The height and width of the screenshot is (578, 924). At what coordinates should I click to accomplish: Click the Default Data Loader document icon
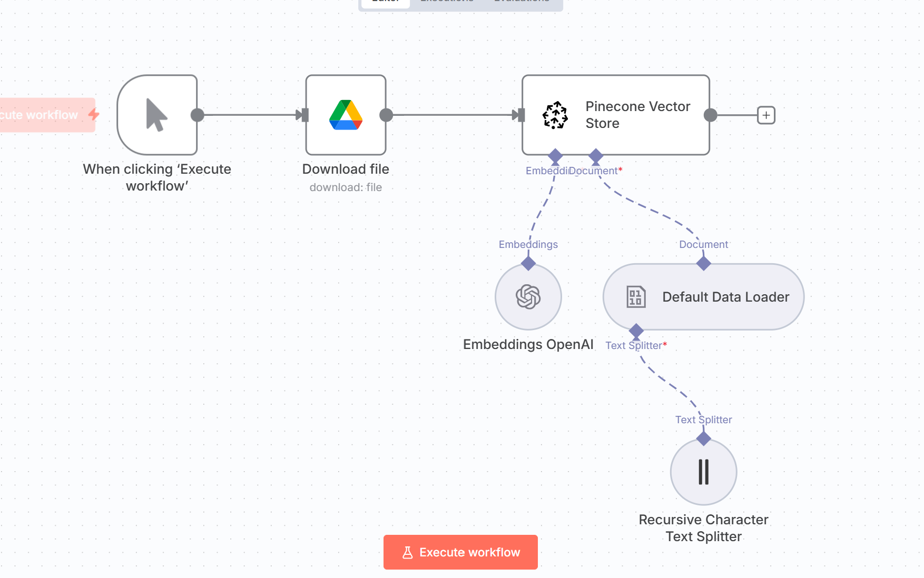(635, 297)
